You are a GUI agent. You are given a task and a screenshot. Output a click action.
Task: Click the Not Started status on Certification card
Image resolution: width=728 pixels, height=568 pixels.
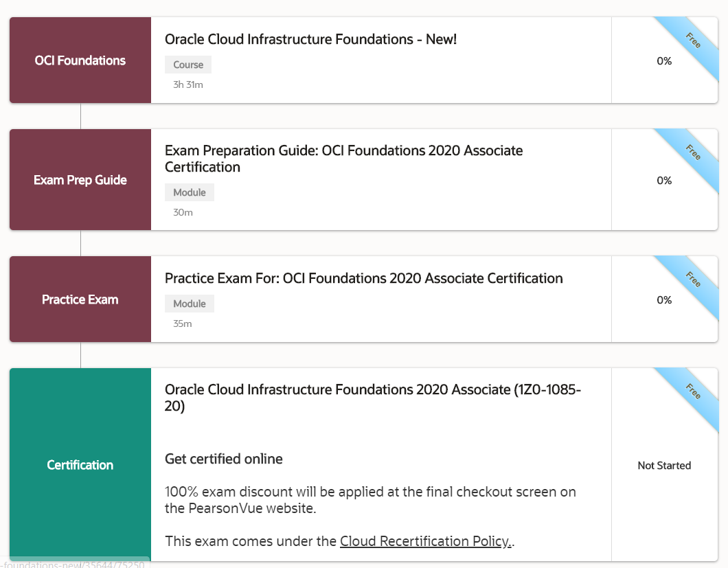(664, 465)
